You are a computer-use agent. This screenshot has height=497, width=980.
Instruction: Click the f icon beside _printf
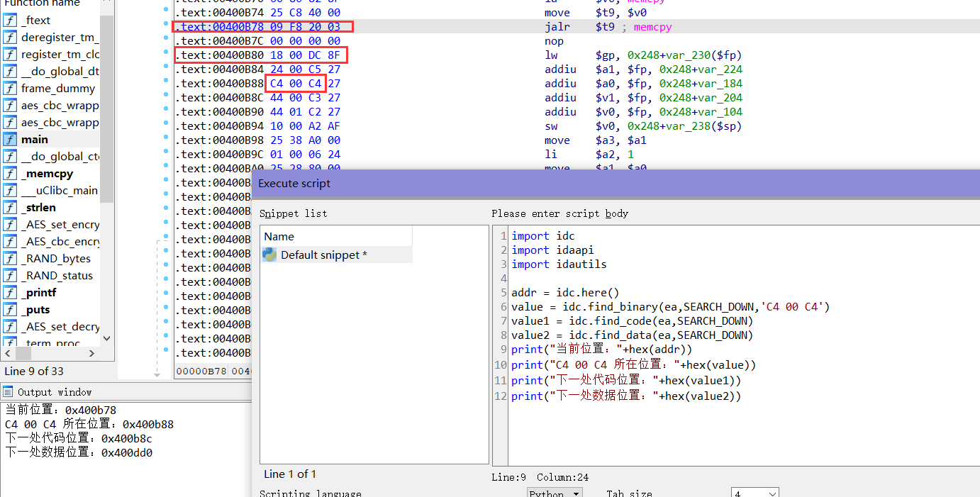[x=10, y=292]
